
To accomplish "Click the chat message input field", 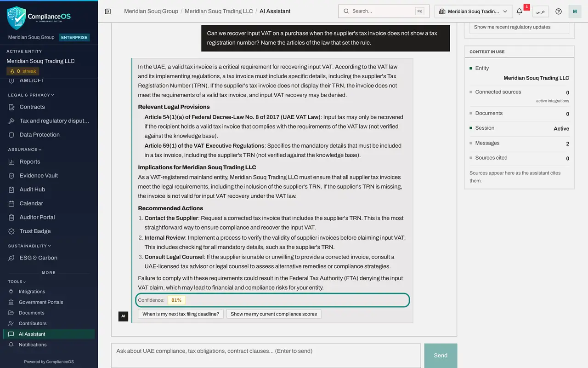I will pyautogui.click(x=266, y=356).
